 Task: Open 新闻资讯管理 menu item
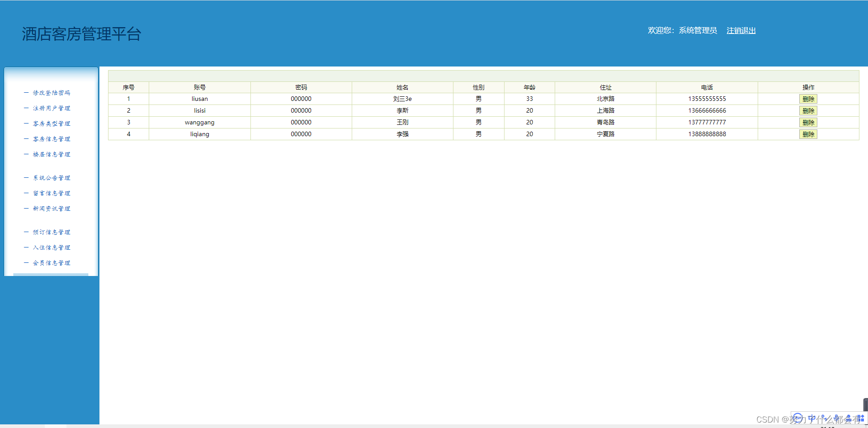(52, 209)
